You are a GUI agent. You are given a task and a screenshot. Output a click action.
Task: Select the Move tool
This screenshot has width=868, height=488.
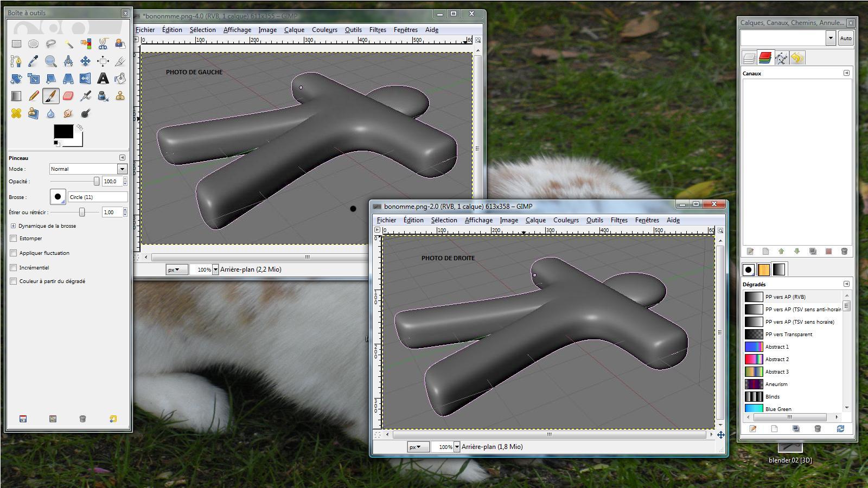[x=85, y=61]
